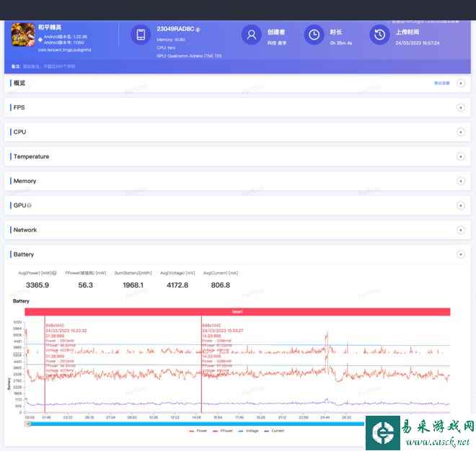Click the info icon beside 23049RAD8C
The width and height of the screenshot is (476, 451).
(198, 30)
